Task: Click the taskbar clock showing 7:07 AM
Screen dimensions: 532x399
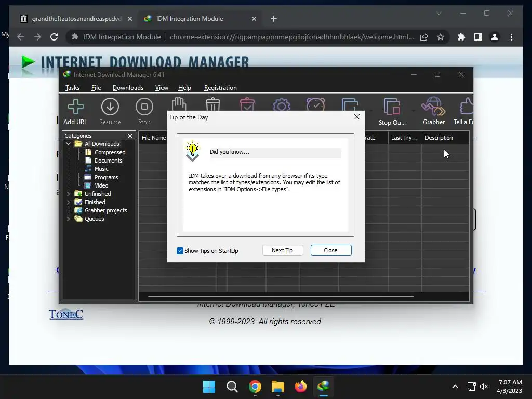Action: click(509, 387)
